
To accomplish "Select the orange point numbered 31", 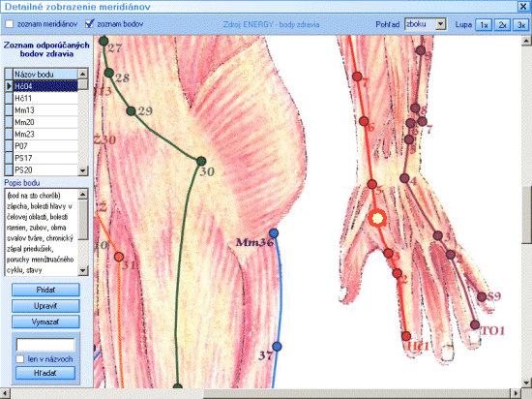I will 119,257.
